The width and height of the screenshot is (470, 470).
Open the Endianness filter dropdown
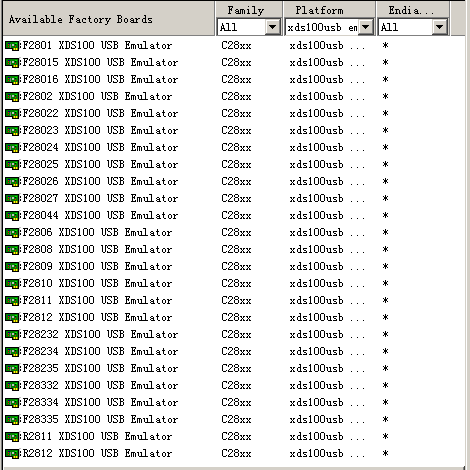440,27
